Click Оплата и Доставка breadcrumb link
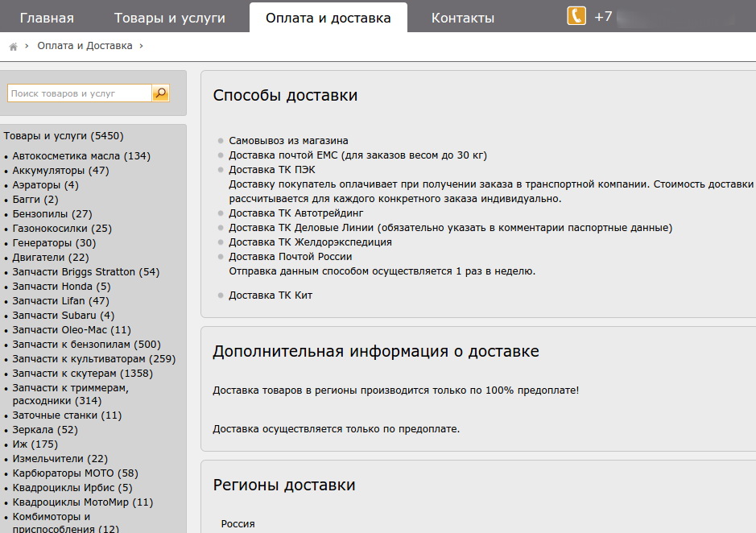This screenshot has width=756, height=533. point(85,46)
